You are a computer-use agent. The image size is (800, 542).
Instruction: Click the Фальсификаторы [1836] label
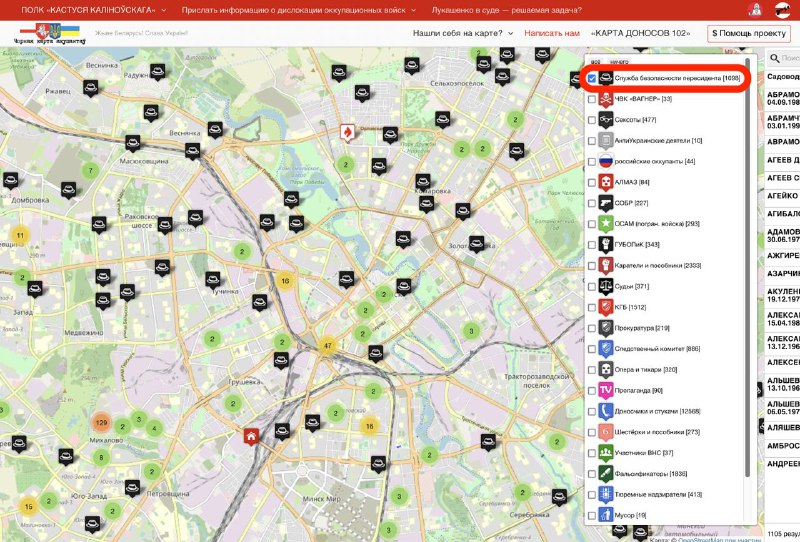[651, 474]
